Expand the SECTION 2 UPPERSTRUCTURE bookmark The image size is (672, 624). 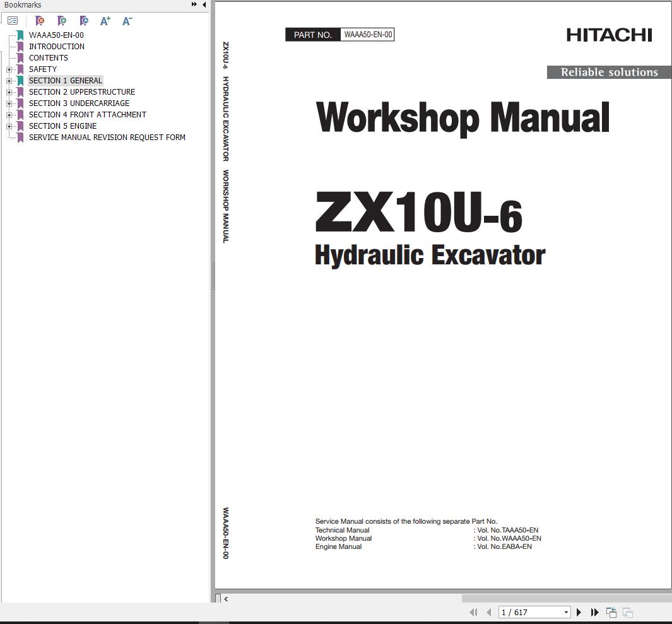pos(9,92)
